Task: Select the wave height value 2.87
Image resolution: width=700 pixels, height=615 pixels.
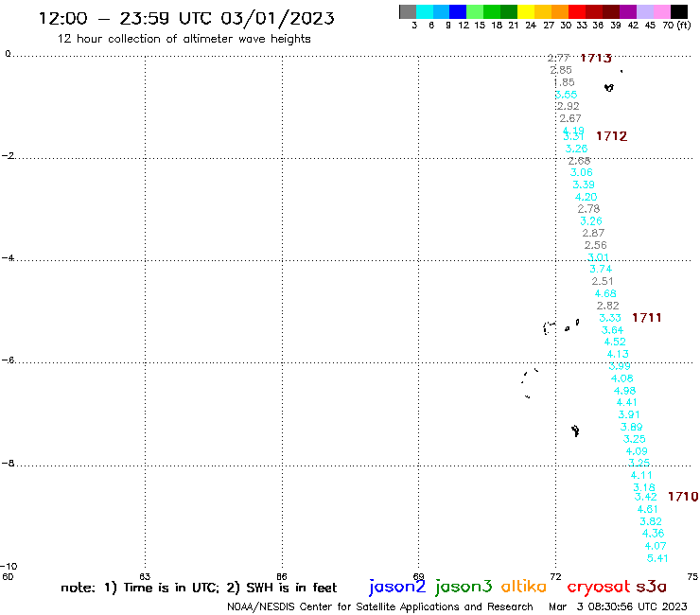Action: tap(593, 233)
